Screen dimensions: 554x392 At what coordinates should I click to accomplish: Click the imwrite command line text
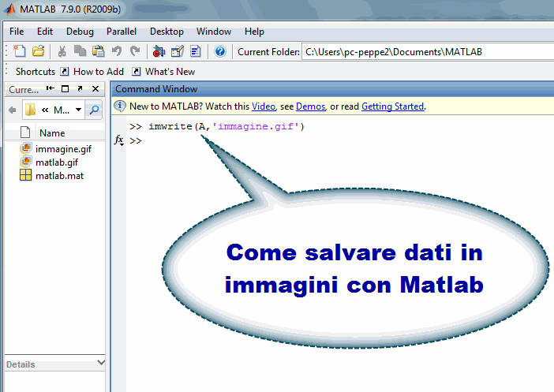click(x=226, y=126)
